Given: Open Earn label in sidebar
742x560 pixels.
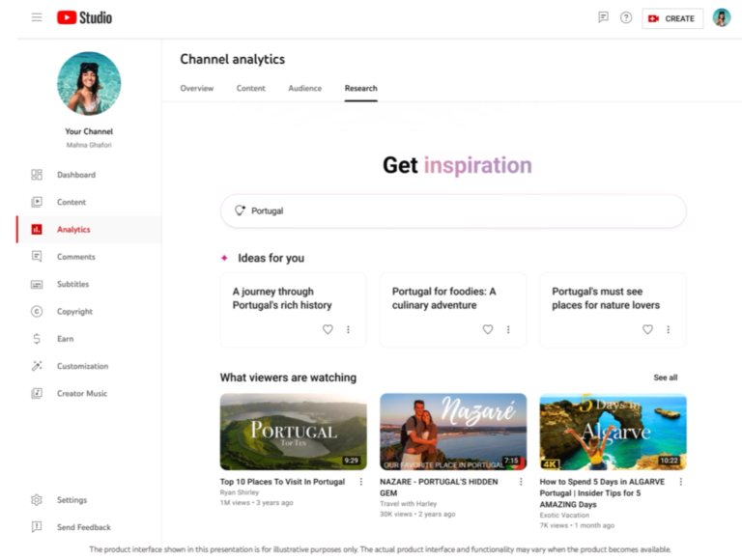Looking at the screenshot, I should pyautogui.click(x=66, y=339).
